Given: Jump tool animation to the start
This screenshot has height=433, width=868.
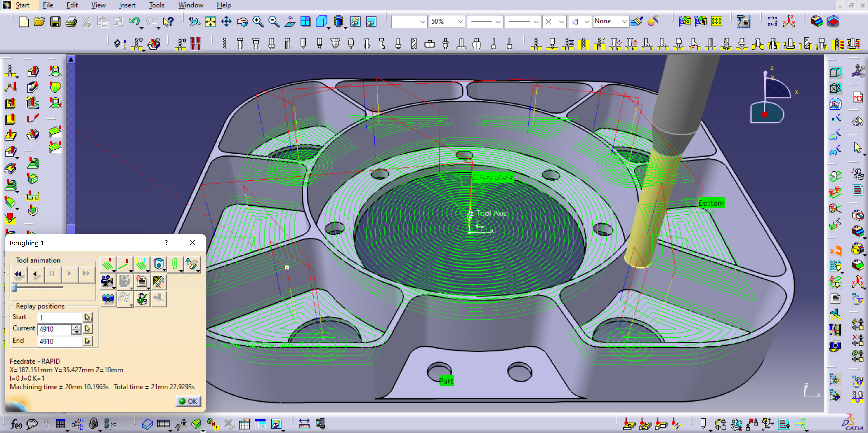Looking at the screenshot, I should click(x=18, y=274).
